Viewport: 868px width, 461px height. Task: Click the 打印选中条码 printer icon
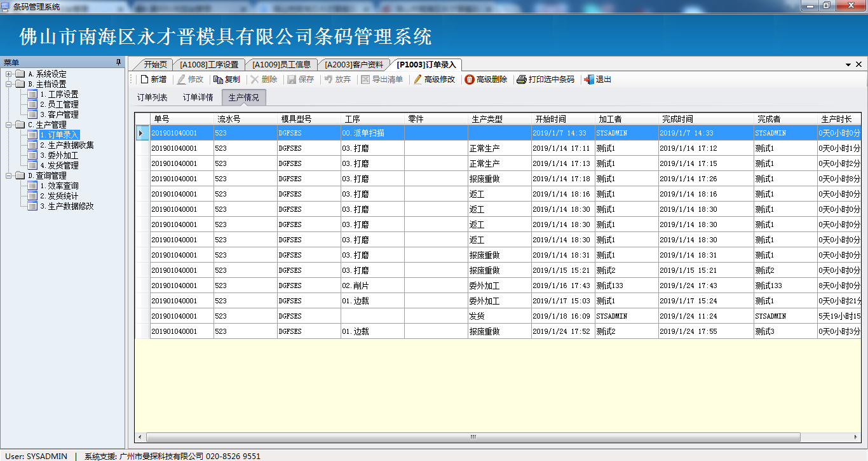point(522,79)
